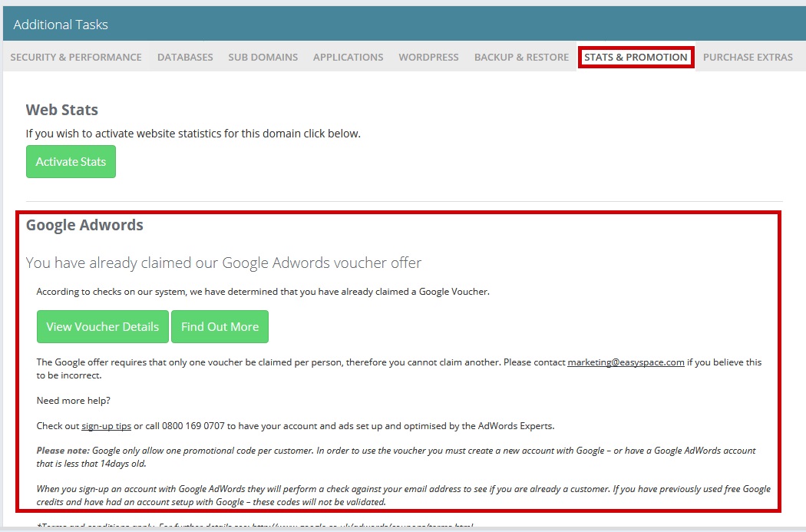Viewport: 806px width, 532px height.
Task: Click the View Voucher Details button
Action: [x=102, y=326]
